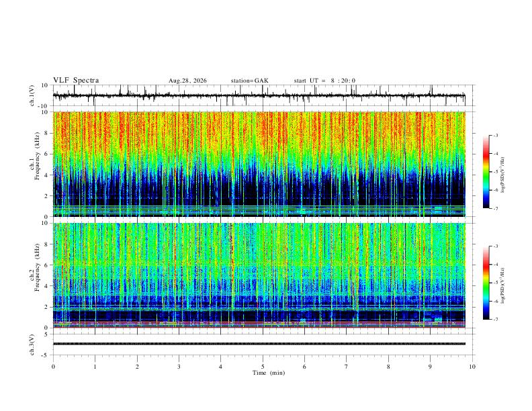
Task: Click the ch.2 Frequency (kHz) axis label
Action: 35,267
